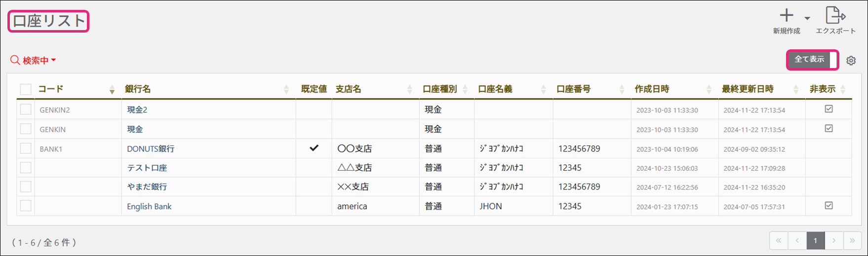
Task: Click the 新規作成 plus icon
Action: (x=786, y=16)
